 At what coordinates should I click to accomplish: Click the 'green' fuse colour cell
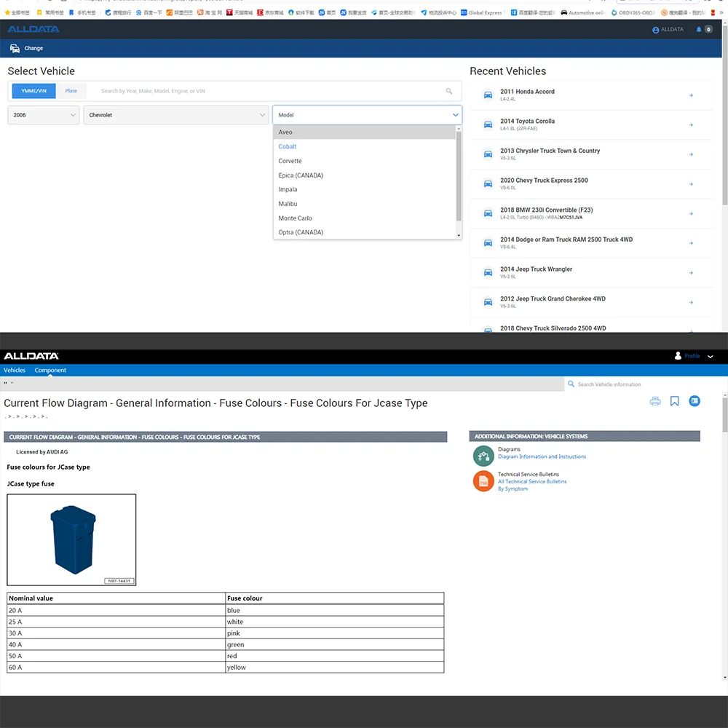335,644
